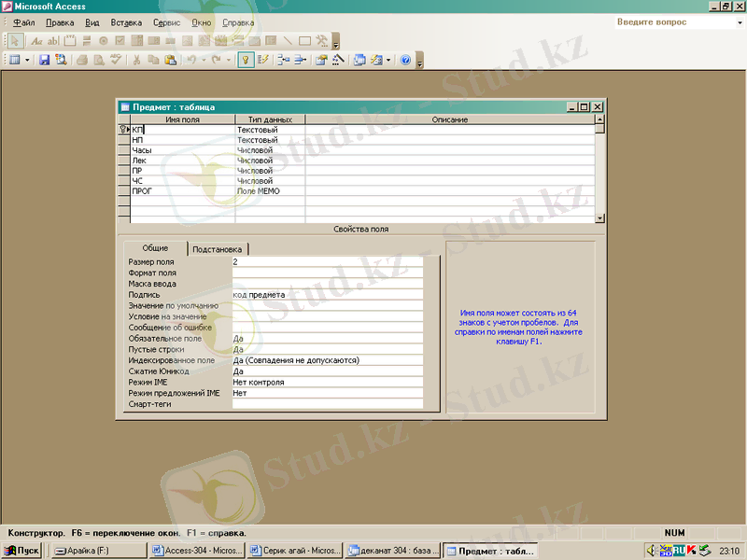
Task: Open the Properties icon in the toolbar
Action: click(x=320, y=60)
